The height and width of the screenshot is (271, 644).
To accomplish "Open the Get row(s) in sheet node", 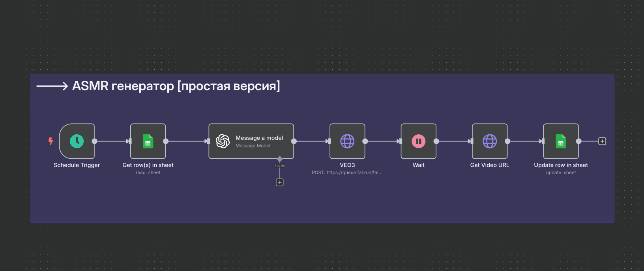I will (148, 141).
